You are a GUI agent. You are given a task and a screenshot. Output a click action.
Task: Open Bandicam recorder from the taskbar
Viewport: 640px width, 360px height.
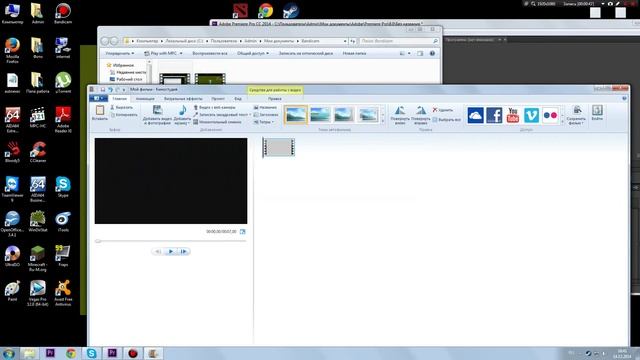[x=133, y=353]
